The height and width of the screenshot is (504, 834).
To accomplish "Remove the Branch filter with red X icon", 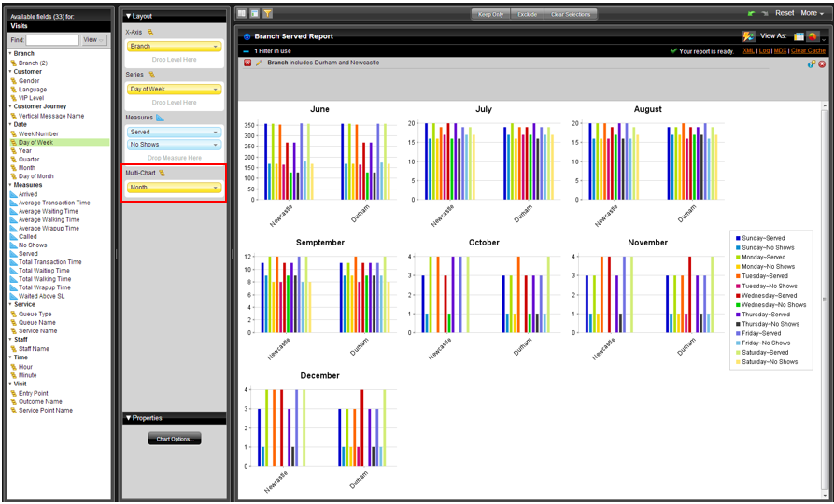I will (x=247, y=63).
